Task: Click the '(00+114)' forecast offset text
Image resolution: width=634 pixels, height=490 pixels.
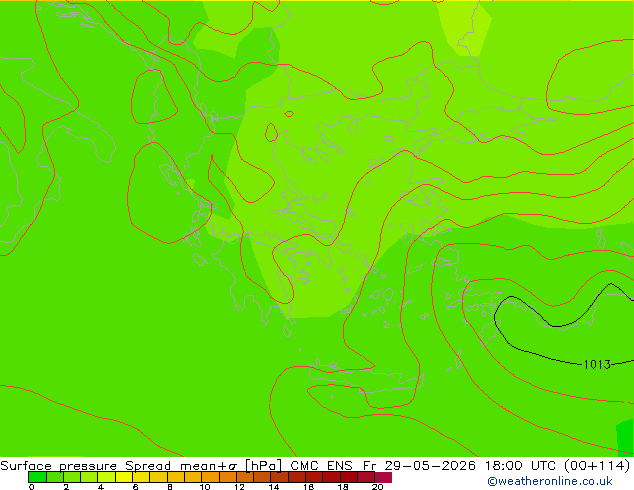Action: [x=597, y=466]
